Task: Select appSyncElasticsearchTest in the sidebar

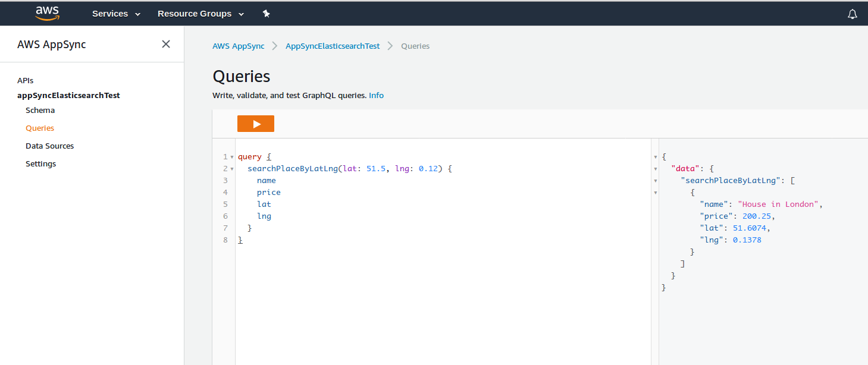Action: (x=68, y=95)
